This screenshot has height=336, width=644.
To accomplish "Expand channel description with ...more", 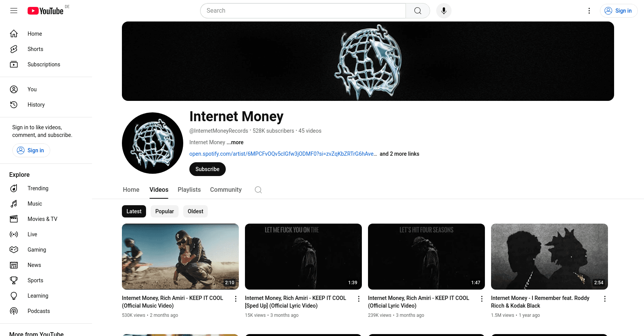I will point(235,142).
